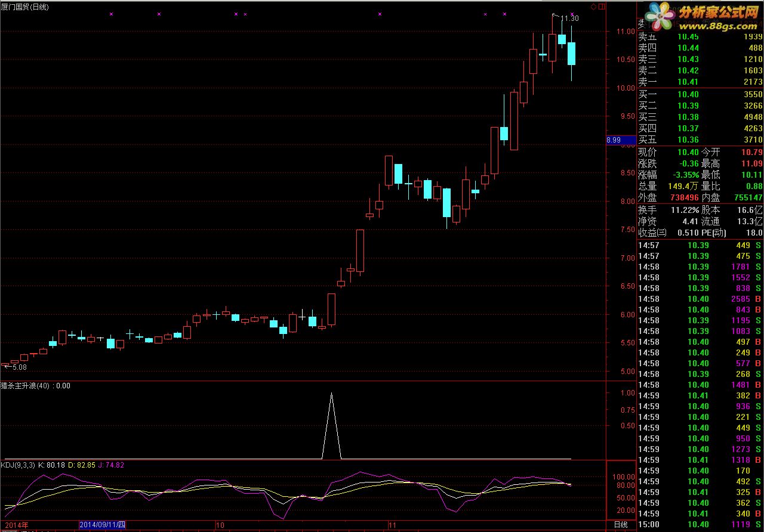Select the 卖三 ask row at 10.43
Image resolution: width=764 pixels, height=532 pixels.
(x=701, y=59)
